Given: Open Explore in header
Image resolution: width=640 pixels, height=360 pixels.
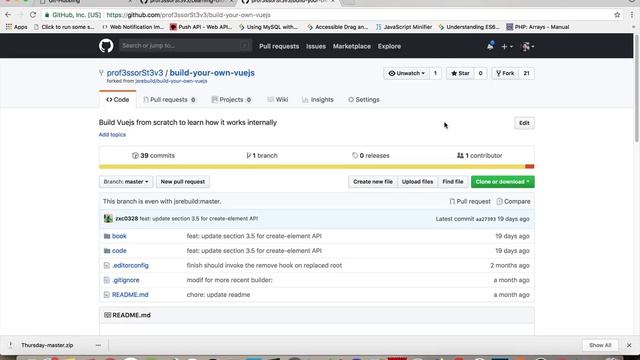Looking at the screenshot, I should [389, 46].
